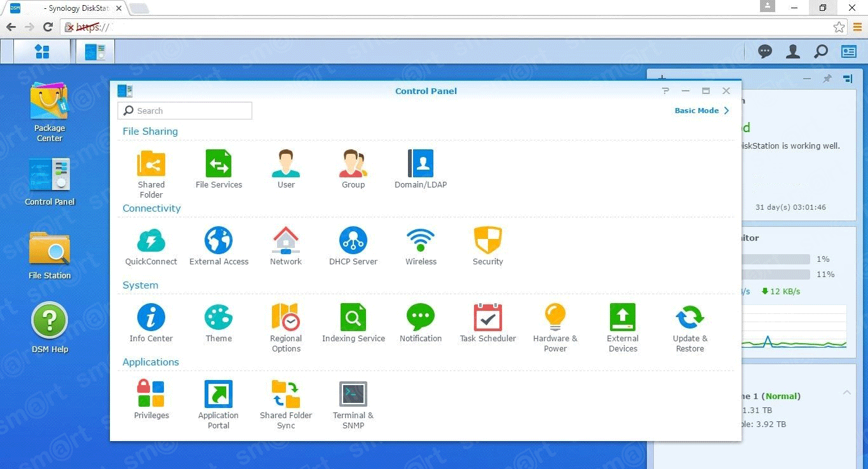The height and width of the screenshot is (469, 868).
Task: Switch to Basic Mode
Action: click(x=702, y=111)
